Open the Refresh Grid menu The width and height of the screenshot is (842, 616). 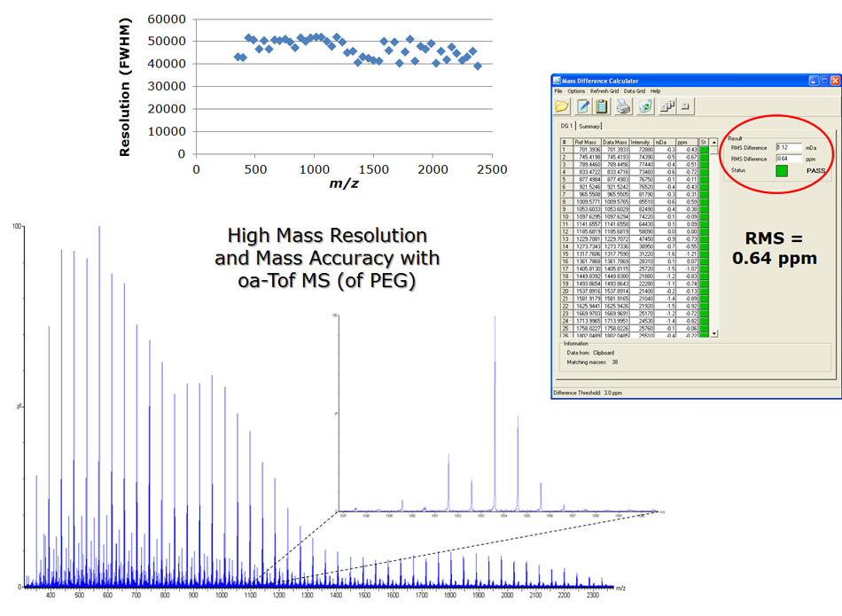coord(604,91)
